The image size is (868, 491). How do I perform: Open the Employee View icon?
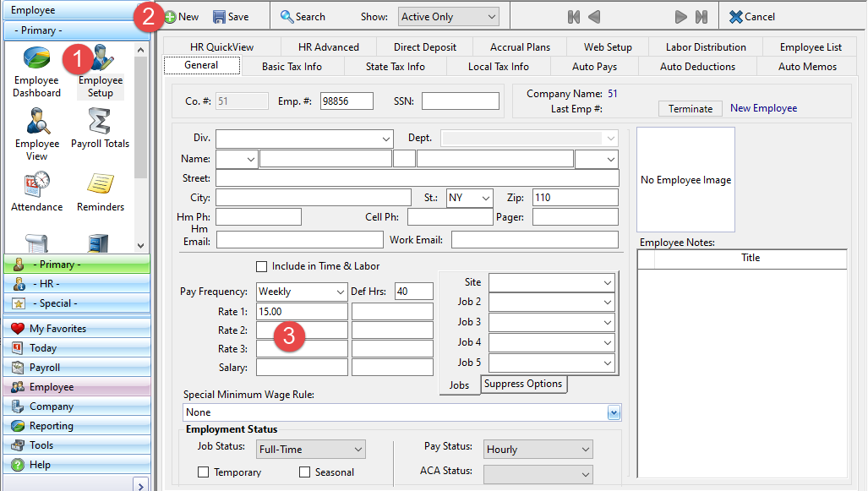(36, 134)
